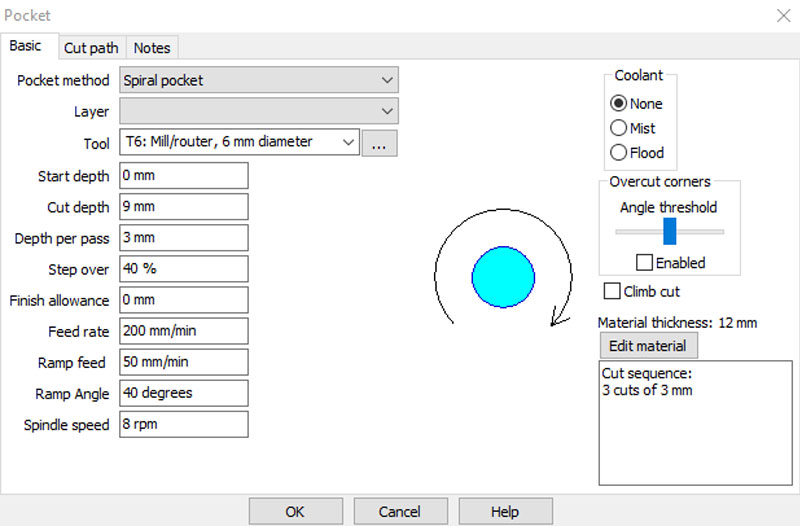Choose Flood coolant radio button
The height and width of the screenshot is (526, 800).
[619, 153]
